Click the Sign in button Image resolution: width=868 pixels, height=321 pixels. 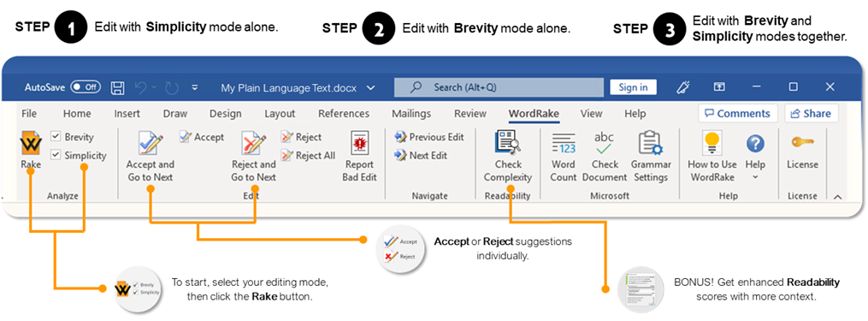634,87
